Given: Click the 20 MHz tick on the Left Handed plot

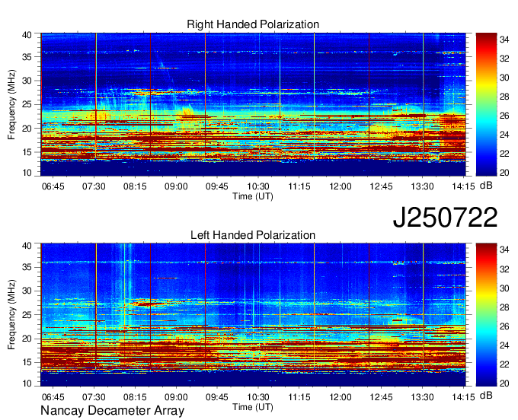Looking at the screenshot, I should coord(27,339).
